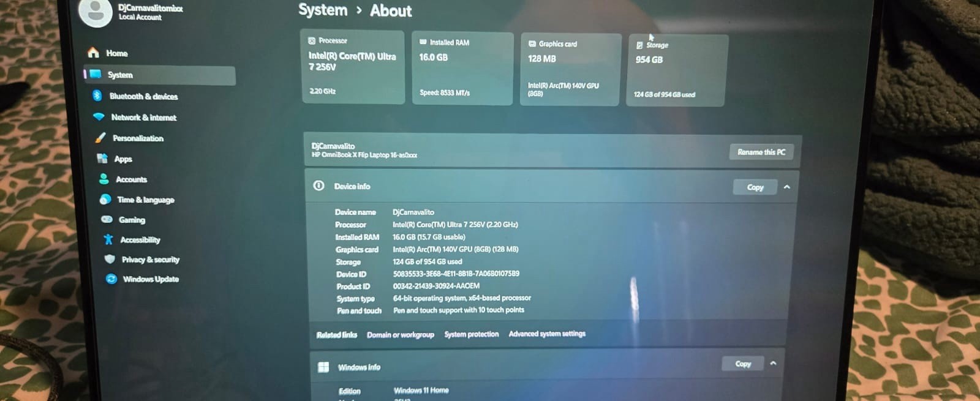Click the Device ID value
The image size is (980, 401).
pos(456,274)
